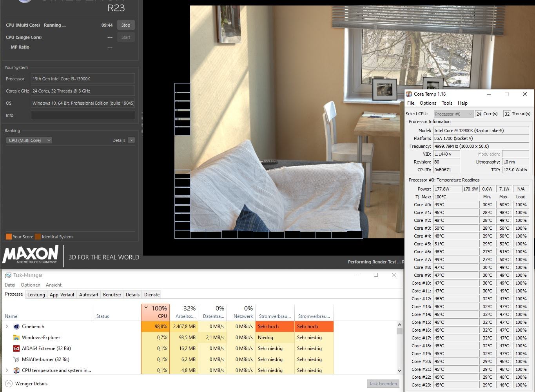The width and height of the screenshot is (535, 392).
Task: Click the brown Identical System swatch
Action: pos(38,237)
